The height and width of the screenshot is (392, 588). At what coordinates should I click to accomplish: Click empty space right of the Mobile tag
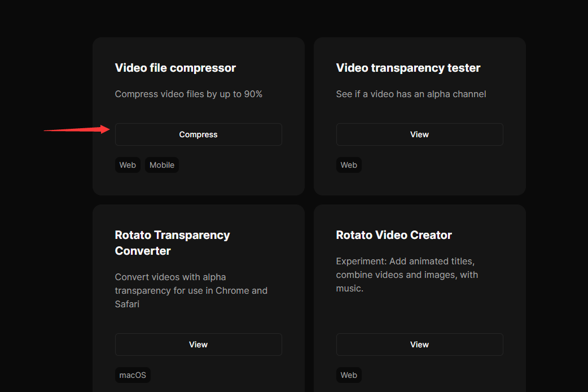(x=237, y=165)
